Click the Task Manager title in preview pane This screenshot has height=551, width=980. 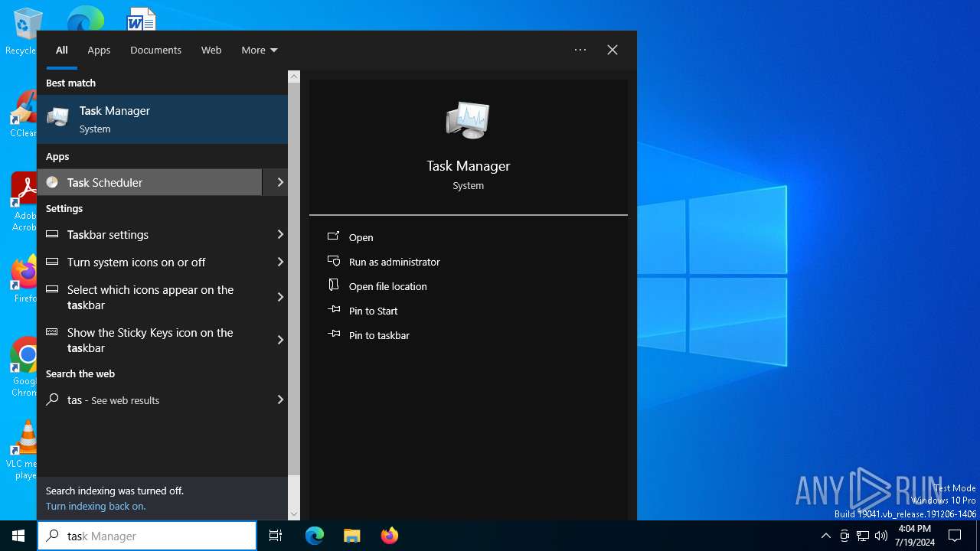468,165
